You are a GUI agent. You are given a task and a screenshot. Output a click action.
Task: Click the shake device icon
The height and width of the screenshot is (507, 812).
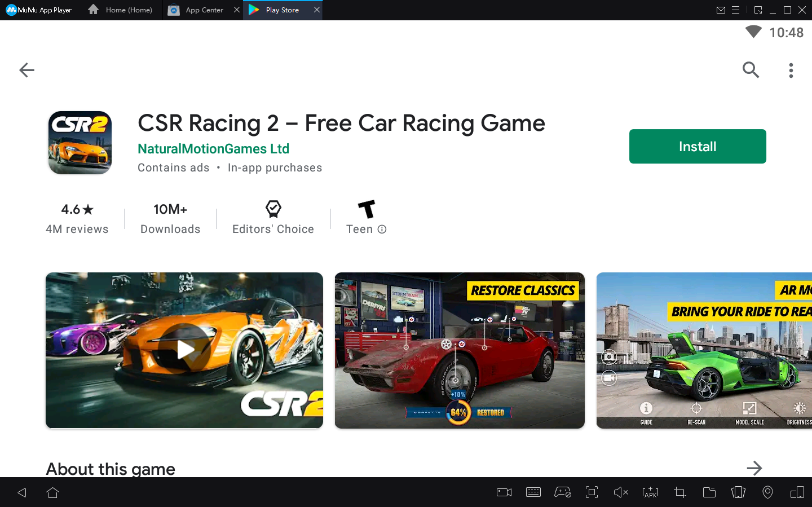tap(738, 492)
